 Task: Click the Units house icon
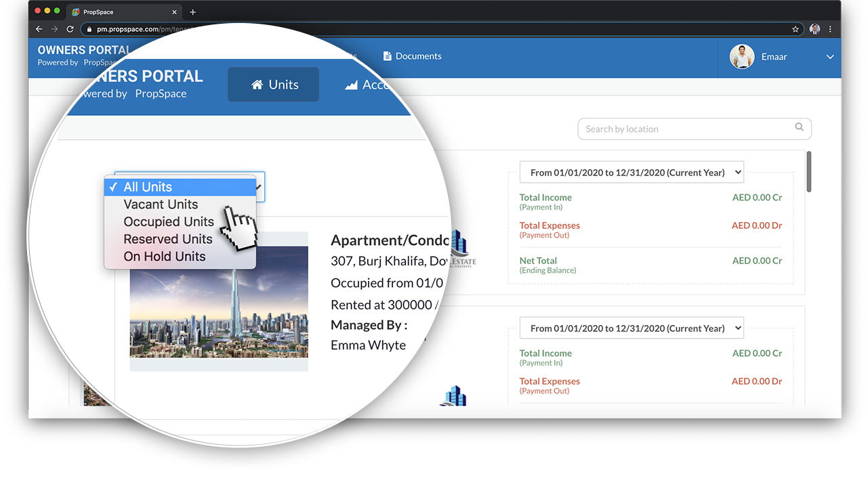pos(257,85)
